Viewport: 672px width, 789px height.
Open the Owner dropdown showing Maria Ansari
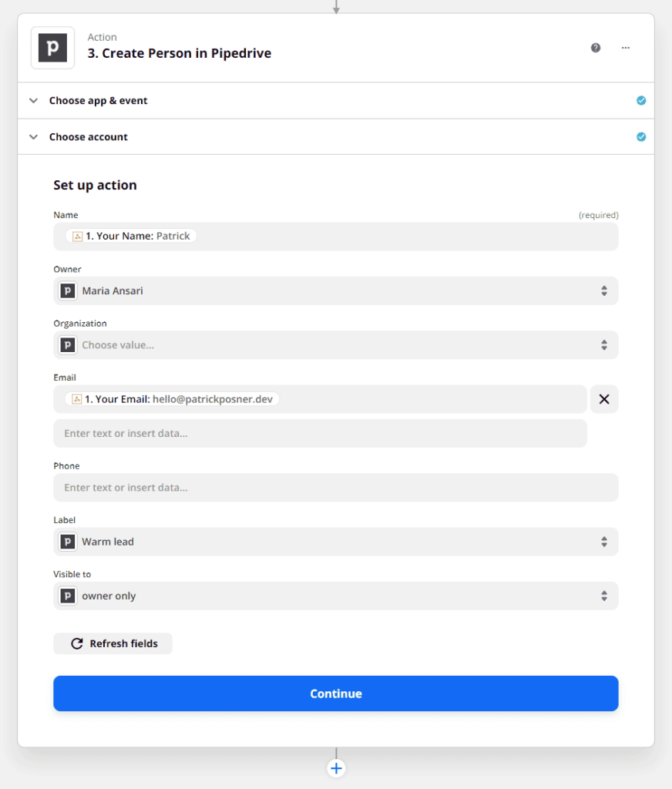pos(336,290)
